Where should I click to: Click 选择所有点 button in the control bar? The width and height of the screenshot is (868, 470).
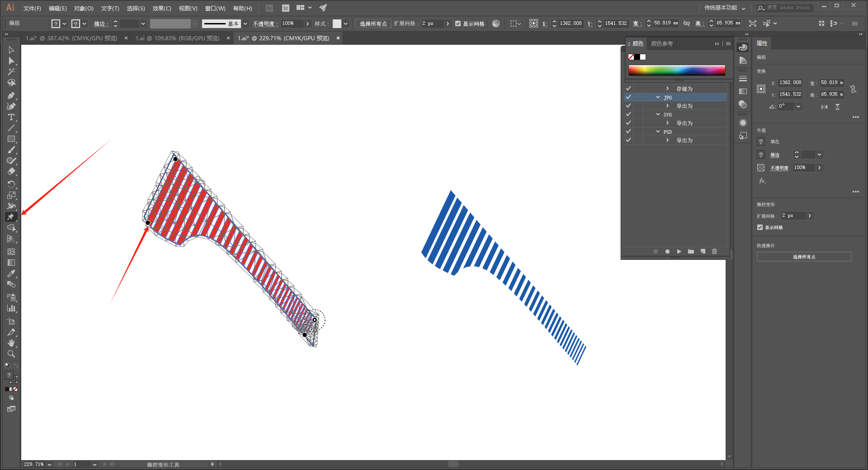pyautogui.click(x=373, y=23)
